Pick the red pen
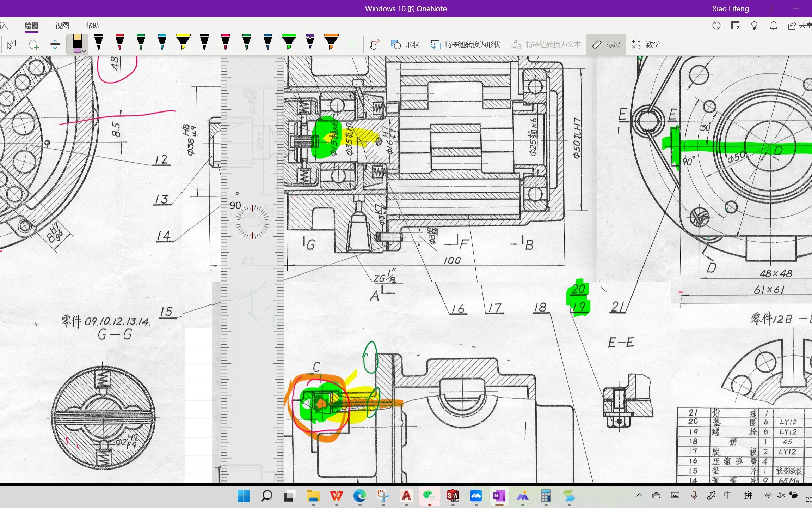812x508 pixels. 120,42
